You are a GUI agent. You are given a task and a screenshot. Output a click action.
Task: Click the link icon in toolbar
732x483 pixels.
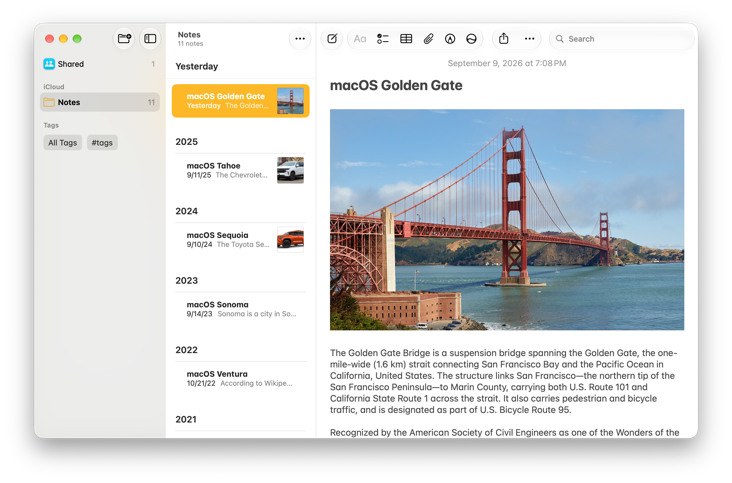pyautogui.click(x=471, y=39)
